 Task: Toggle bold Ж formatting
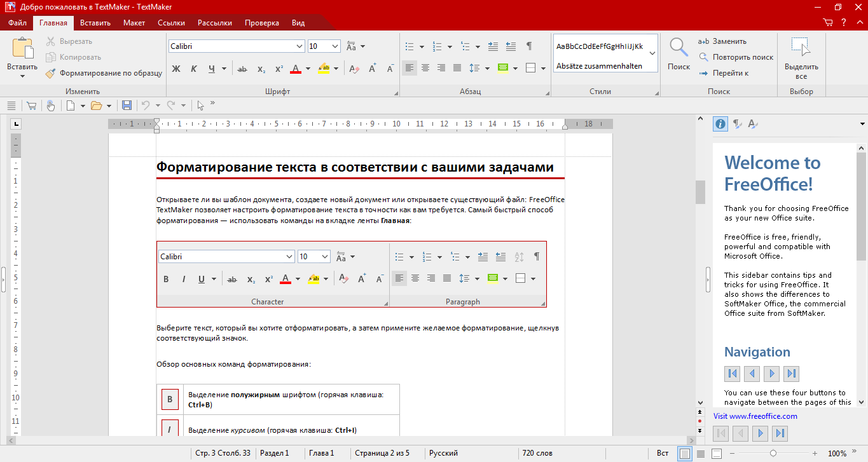pyautogui.click(x=177, y=69)
